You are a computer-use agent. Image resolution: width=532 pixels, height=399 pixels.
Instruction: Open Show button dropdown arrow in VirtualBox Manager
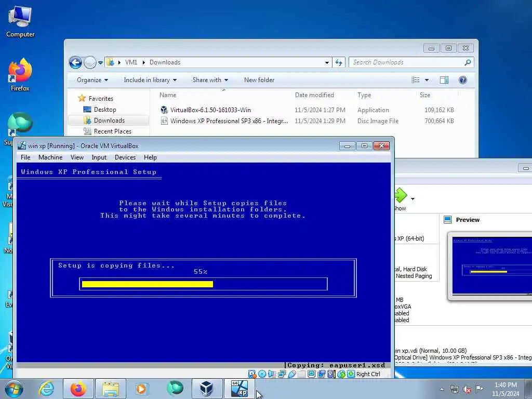(413, 199)
